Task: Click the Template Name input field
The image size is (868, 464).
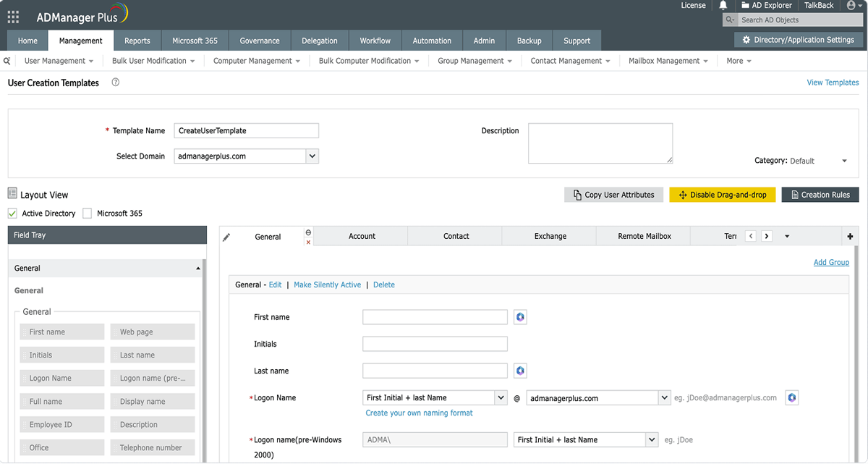Action: (247, 131)
